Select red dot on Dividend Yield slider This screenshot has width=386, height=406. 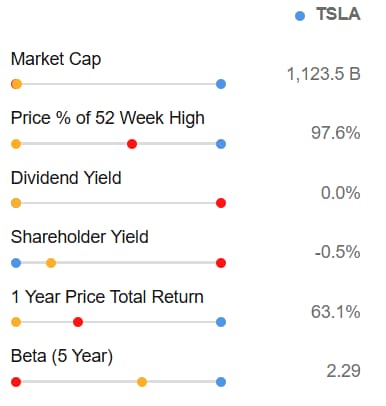tap(221, 203)
